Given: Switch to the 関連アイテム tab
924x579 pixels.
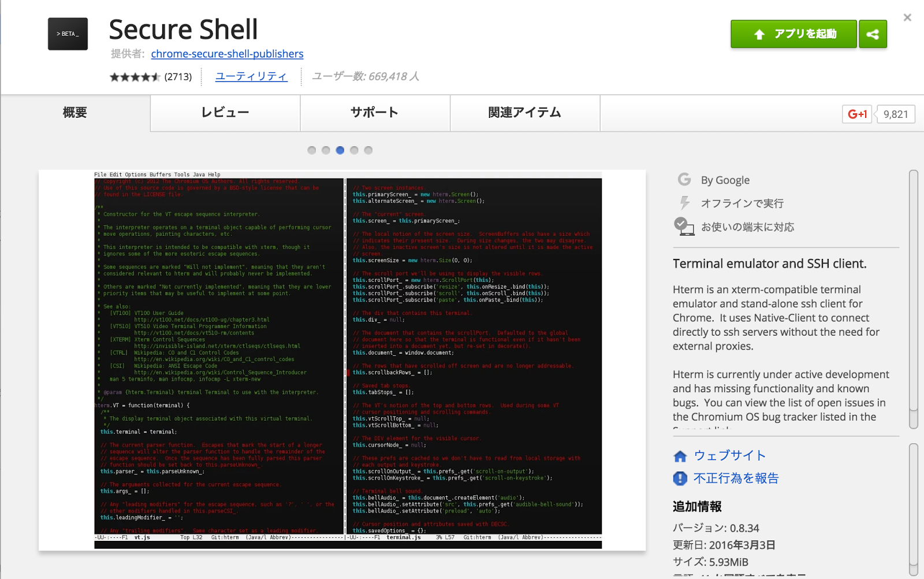Looking at the screenshot, I should [x=525, y=113].
